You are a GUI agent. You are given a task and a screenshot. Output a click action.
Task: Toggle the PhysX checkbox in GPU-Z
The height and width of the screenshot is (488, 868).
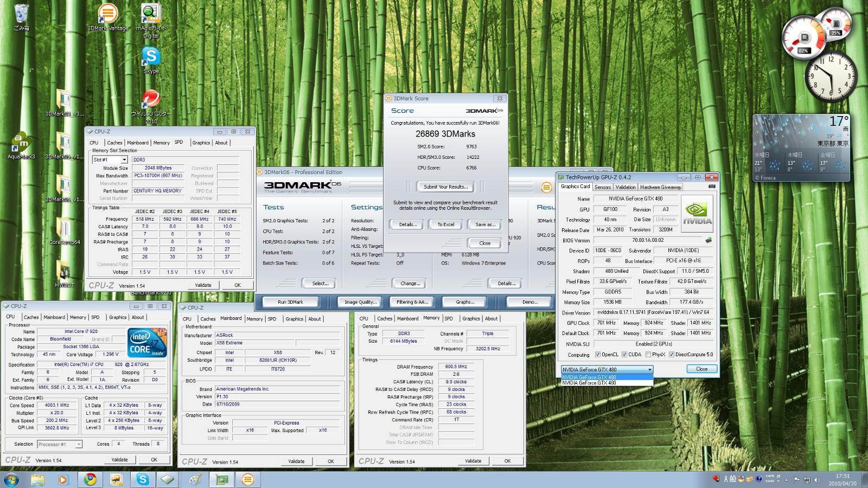648,355
